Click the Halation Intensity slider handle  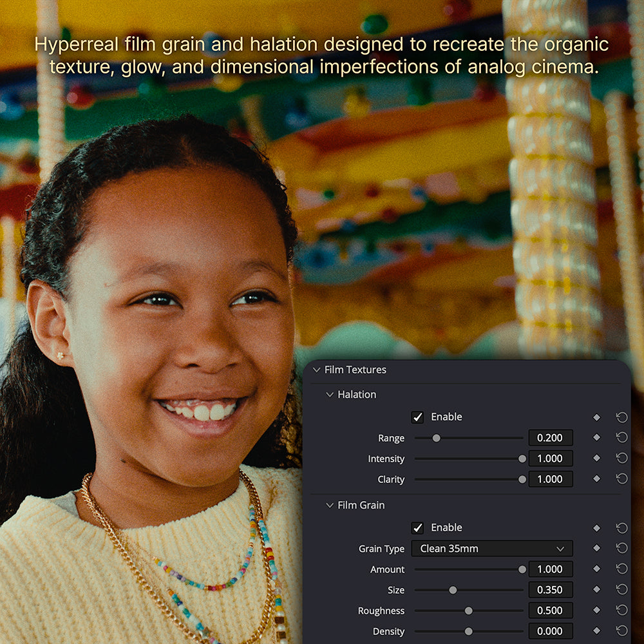pyautogui.click(x=522, y=459)
